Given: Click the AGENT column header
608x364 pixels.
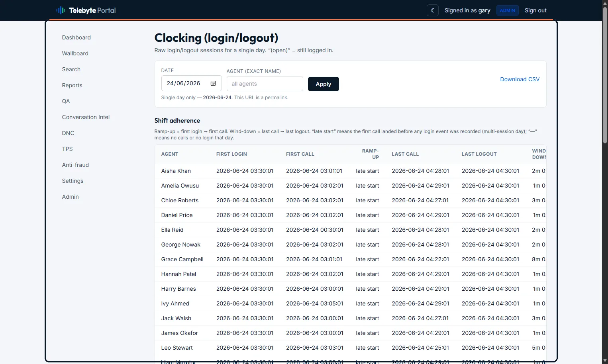Looking at the screenshot, I should [170, 154].
